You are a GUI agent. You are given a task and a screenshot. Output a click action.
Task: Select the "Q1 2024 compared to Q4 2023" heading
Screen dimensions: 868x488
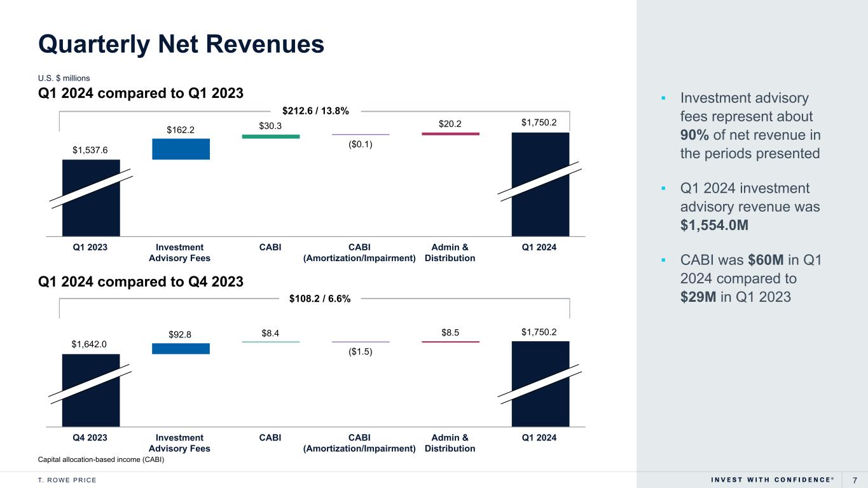[141, 281]
